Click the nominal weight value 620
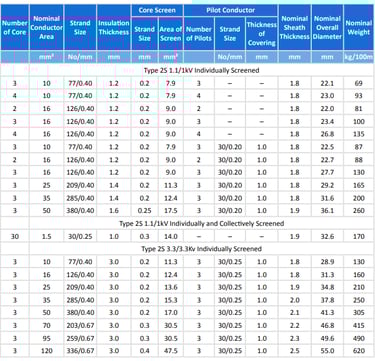Screen dimensions: 375x361 (359, 351)
